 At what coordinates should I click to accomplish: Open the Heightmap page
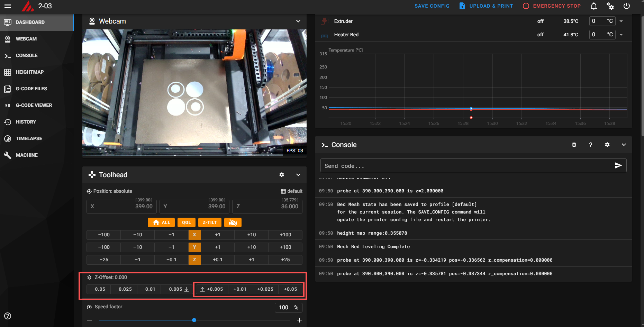[x=30, y=72]
